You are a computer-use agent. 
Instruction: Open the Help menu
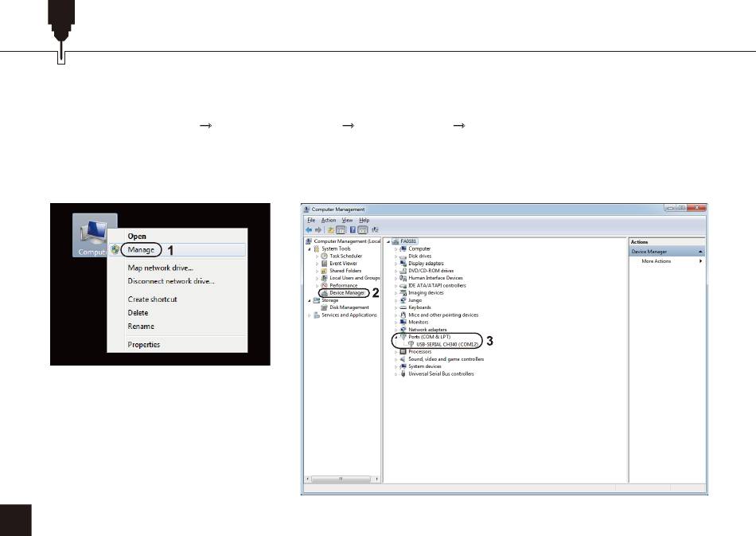click(364, 220)
